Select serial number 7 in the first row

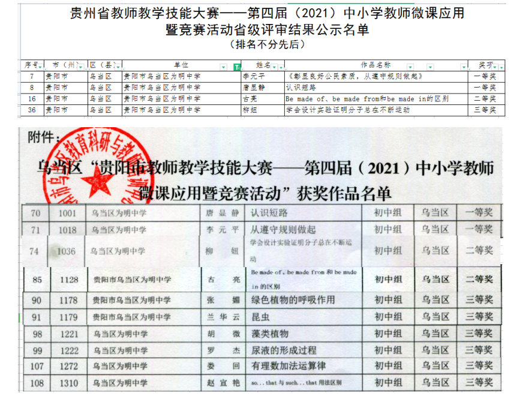tap(32, 76)
